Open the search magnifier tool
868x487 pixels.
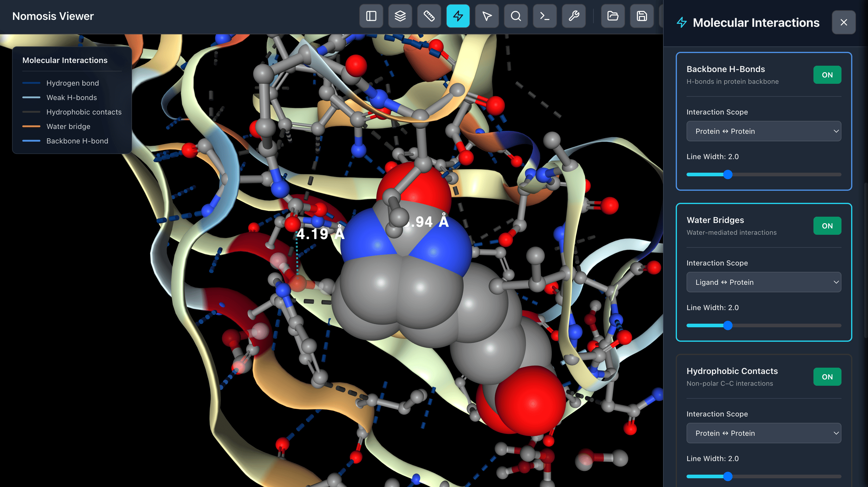516,16
